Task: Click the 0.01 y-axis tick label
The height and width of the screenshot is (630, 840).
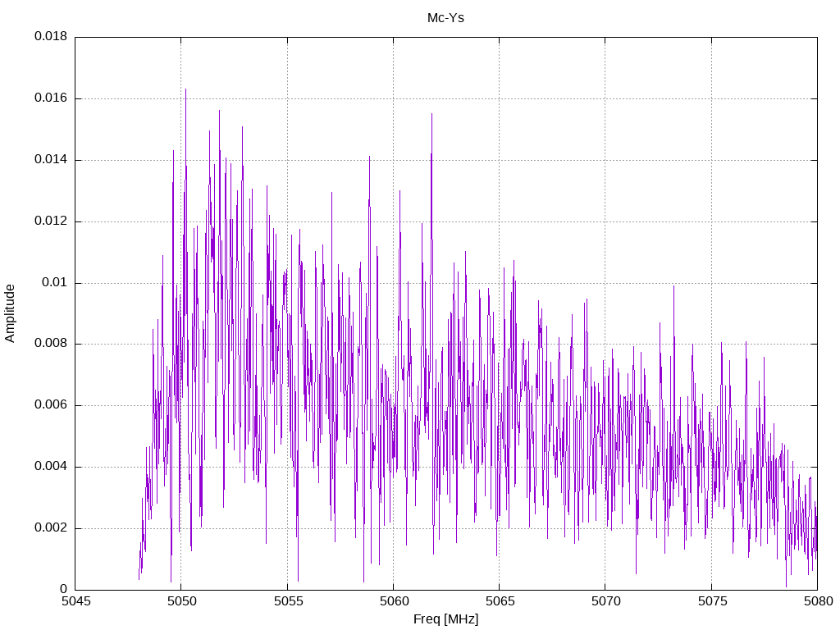Action: (55, 282)
